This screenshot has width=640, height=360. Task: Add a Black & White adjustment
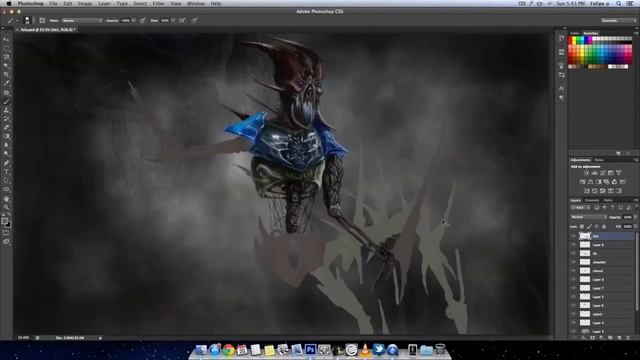click(598, 182)
